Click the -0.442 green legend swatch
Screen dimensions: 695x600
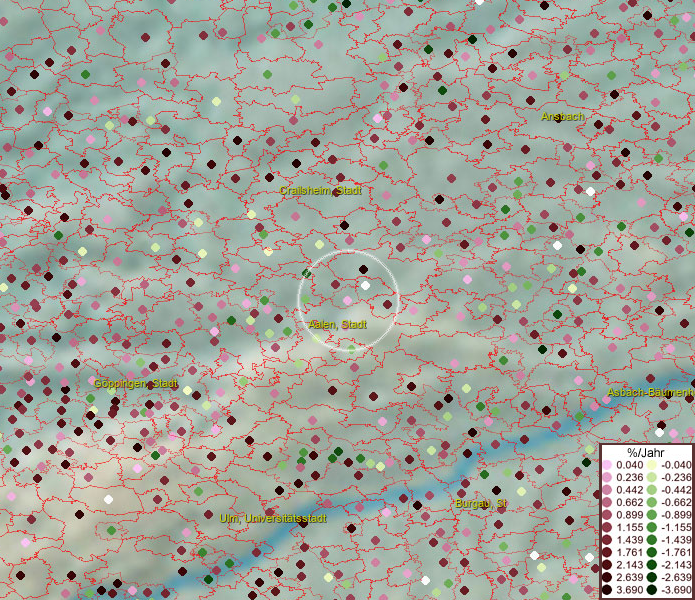tap(652, 490)
